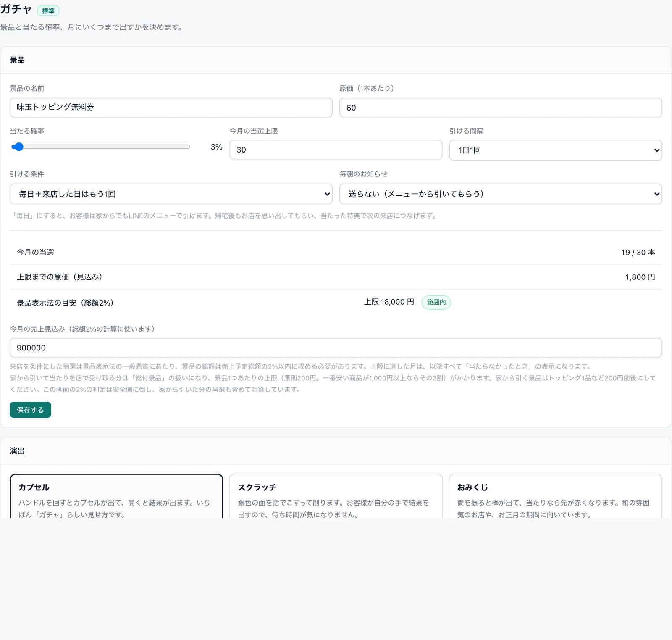Select the スクラッチ effect card
Screen dimensions: 672x640
pos(336,496)
